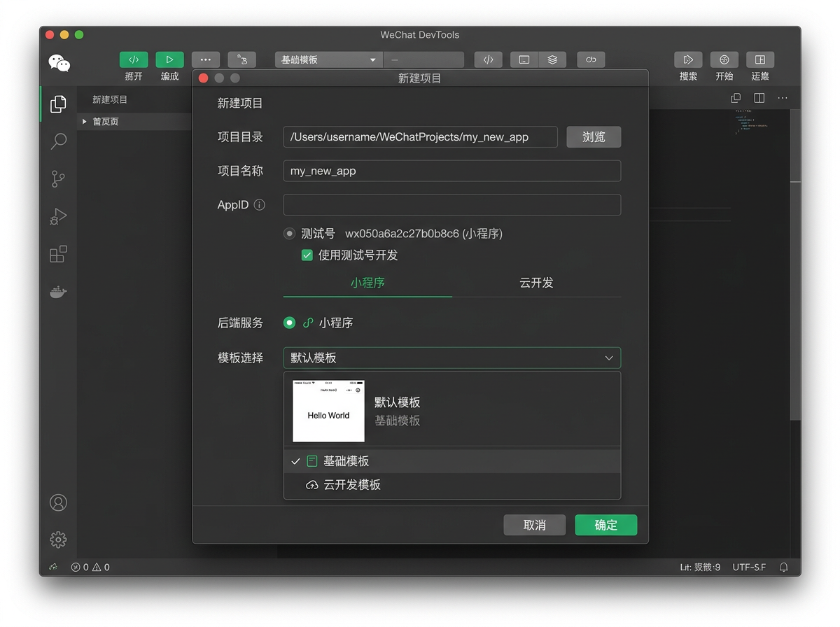Click the empty AppID input field
Screen dimensions: 840x627
click(452, 205)
